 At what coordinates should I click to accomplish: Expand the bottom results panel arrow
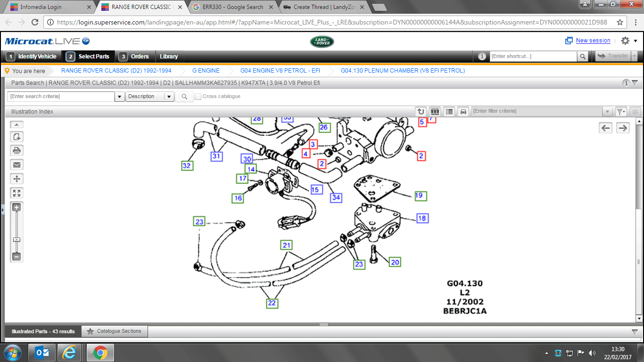pos(635,331)
